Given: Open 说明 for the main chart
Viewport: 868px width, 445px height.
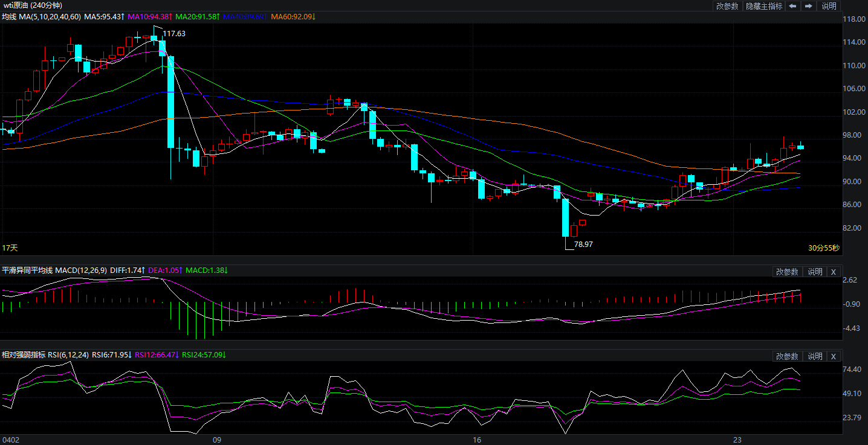Looking at the screenshot, I should pos(829,6).
